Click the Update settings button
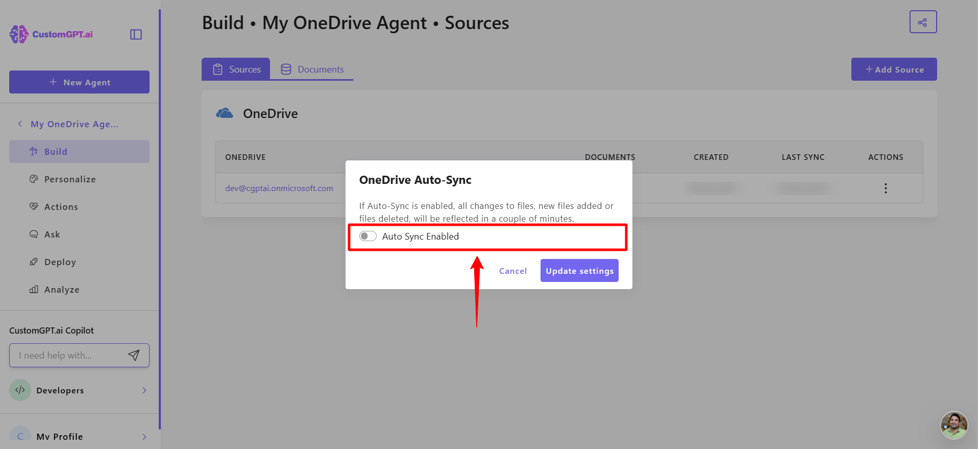 tap(579, 271)
